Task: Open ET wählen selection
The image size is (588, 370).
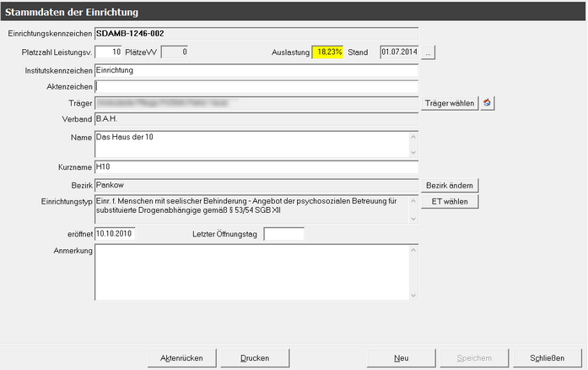Action: [450, 201]
